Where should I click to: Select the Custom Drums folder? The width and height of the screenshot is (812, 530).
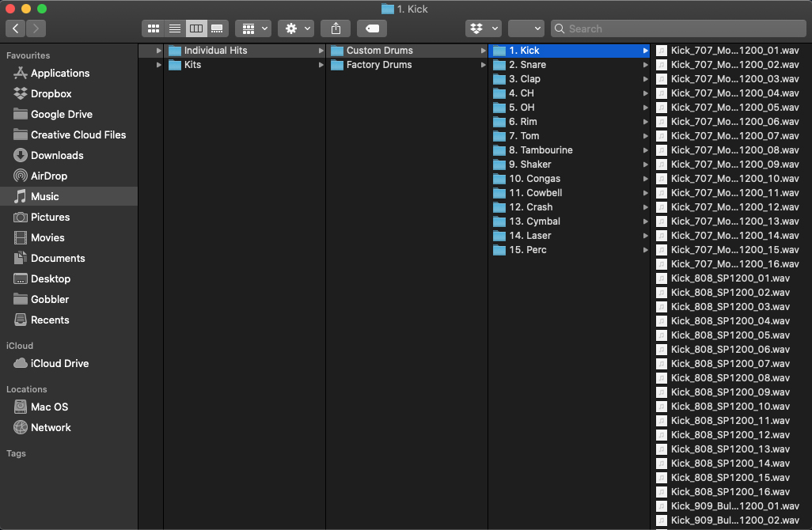pyautogui.click(x=407, y=50)
